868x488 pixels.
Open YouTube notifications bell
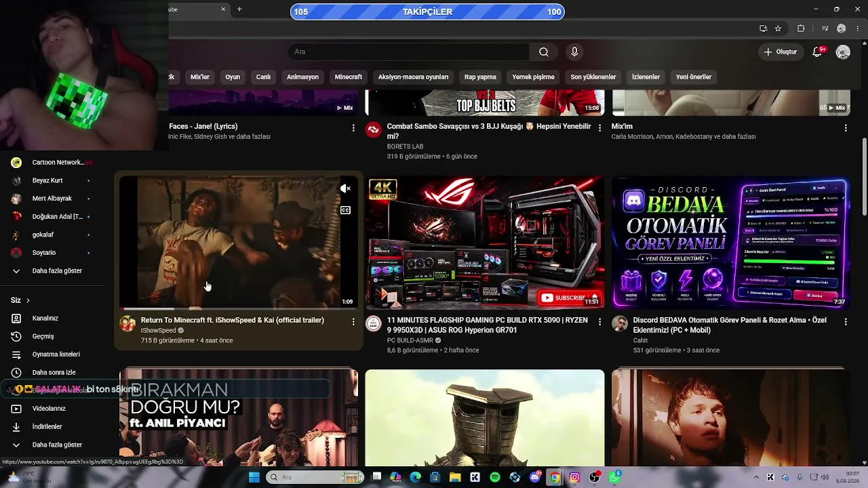(x=818, y=52)
